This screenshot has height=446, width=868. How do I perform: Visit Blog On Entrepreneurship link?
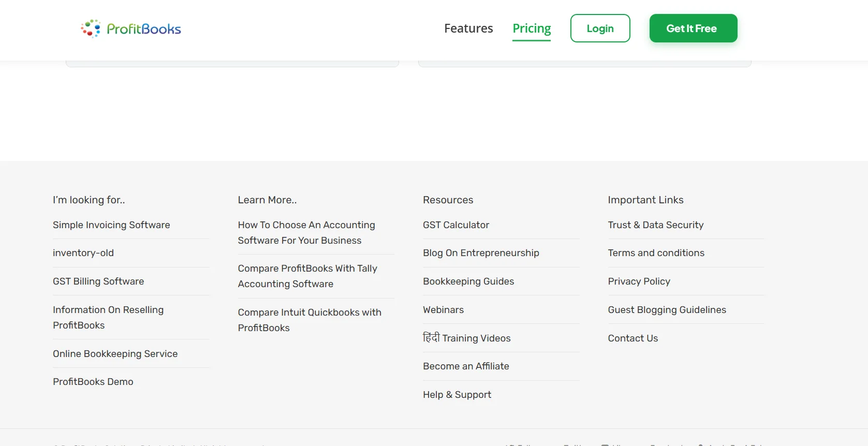click(481, 253)
